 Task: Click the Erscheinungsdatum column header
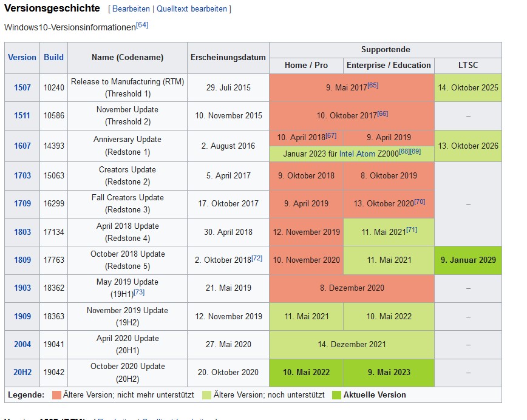pos(228,58)
